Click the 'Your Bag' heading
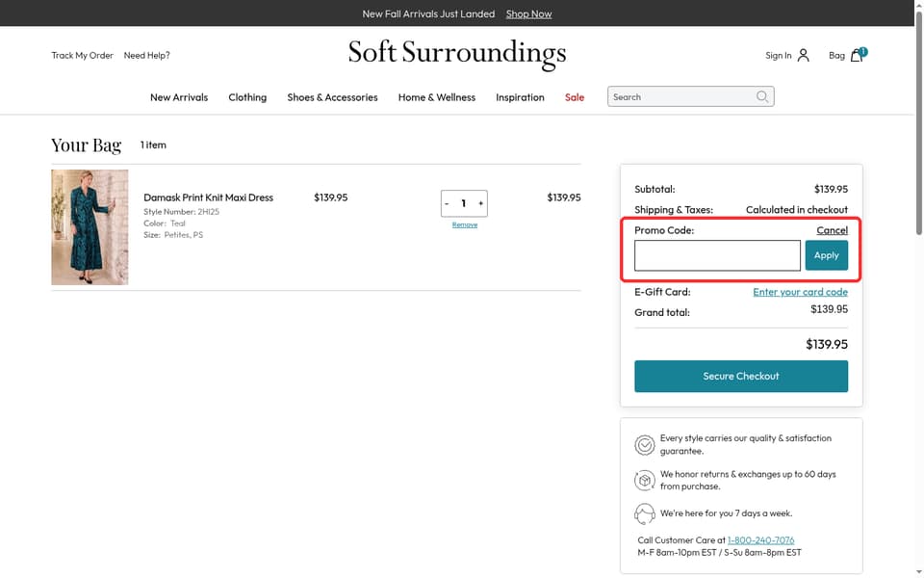The width and height of the screenshot is (924, 578). pyautogui.click(x=86, y=145)
